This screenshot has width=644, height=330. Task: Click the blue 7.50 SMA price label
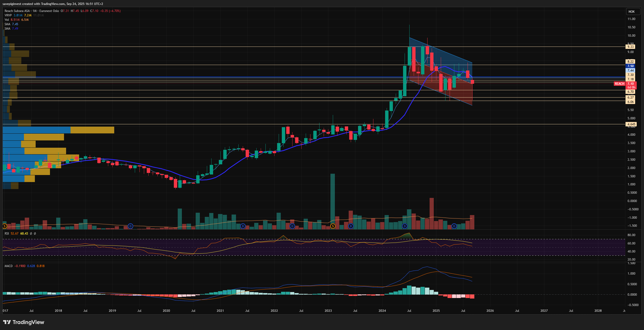click(630, 66)
